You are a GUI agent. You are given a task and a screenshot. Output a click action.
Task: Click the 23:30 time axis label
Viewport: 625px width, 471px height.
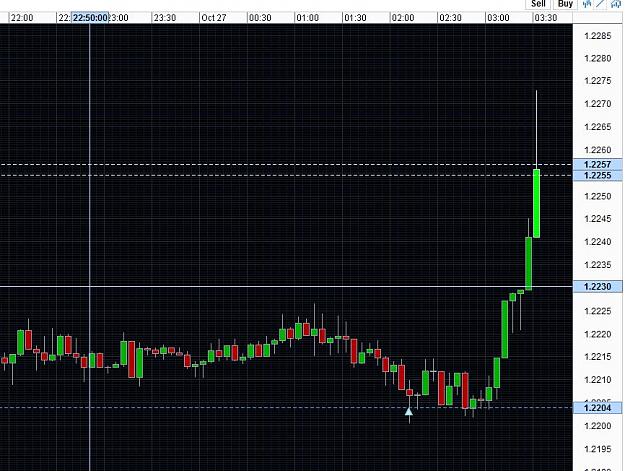(x=165, y=18)
